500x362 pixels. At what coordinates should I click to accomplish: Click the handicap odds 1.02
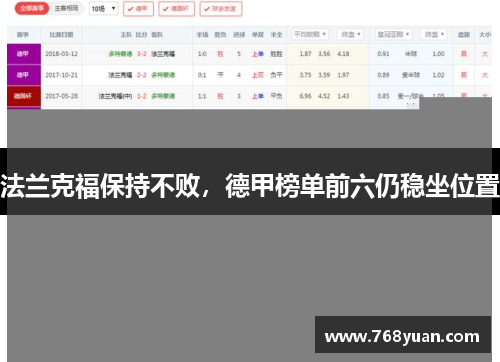pyautogui.click(x=438, y=75)
